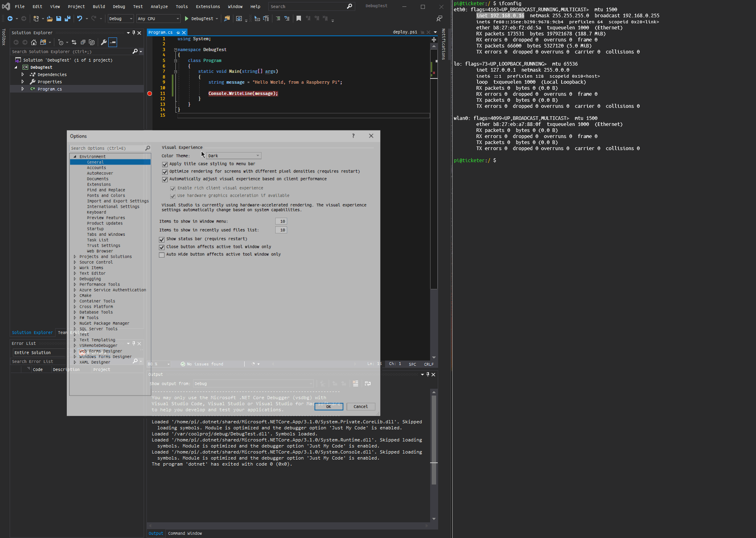Click the help question mark in Options dialog
Screen dimensions: 756x538
(353, 136)
